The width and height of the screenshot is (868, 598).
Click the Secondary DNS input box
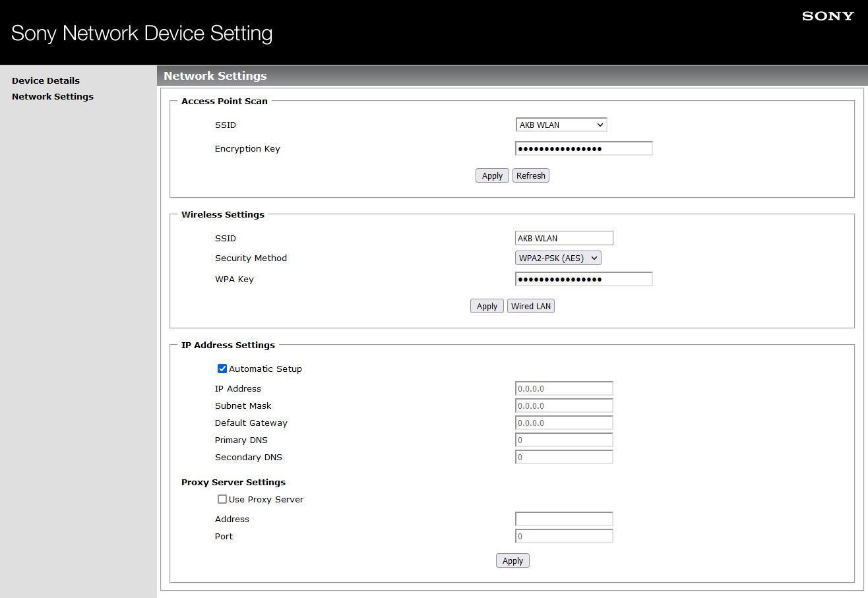[x=563, y=457]
